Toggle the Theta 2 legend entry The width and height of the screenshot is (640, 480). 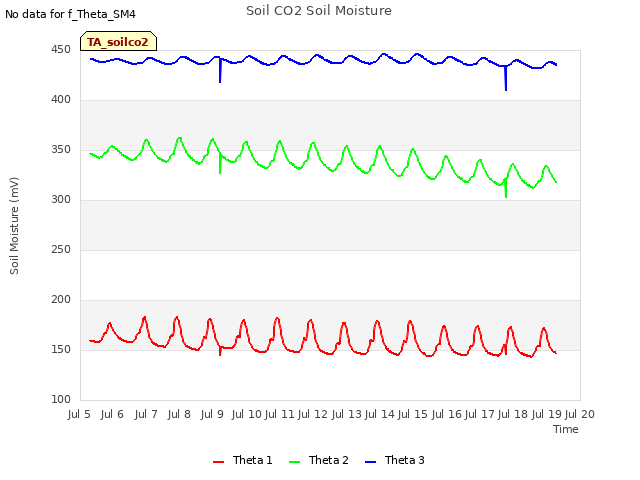[319, 460]
